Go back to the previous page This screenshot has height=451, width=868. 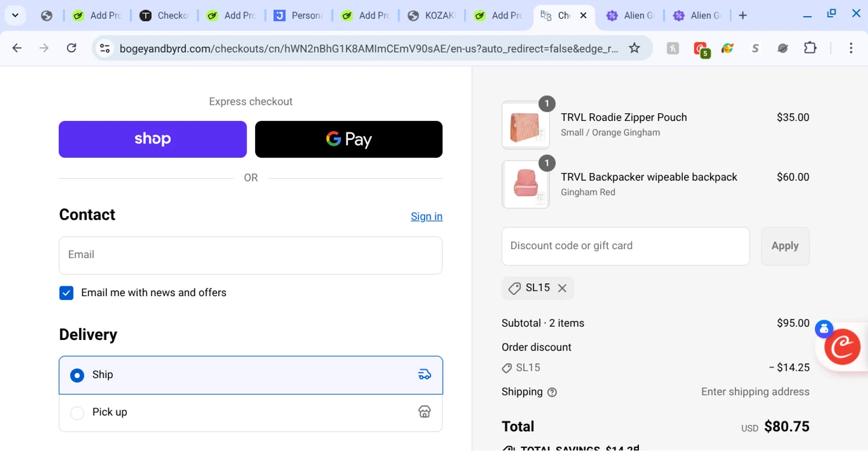click(x=17, y=48)
